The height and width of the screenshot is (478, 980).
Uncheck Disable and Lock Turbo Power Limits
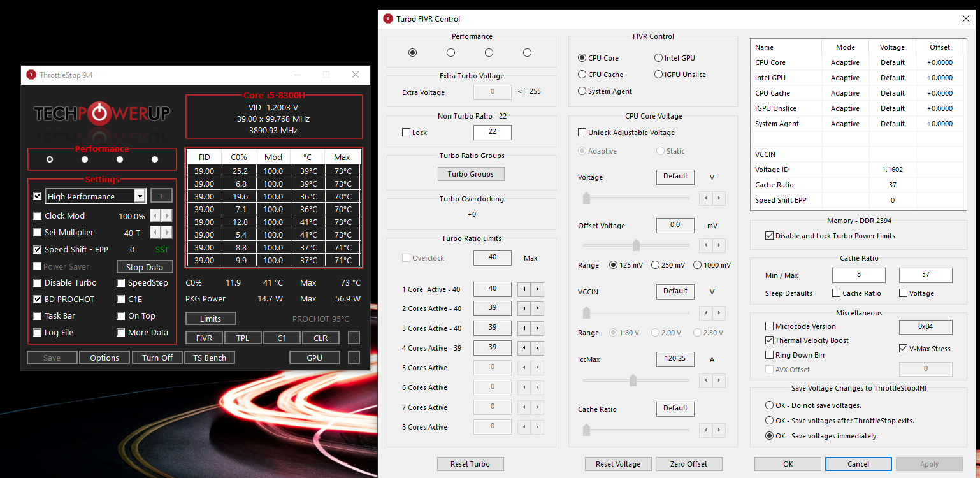tap(770, 236)
